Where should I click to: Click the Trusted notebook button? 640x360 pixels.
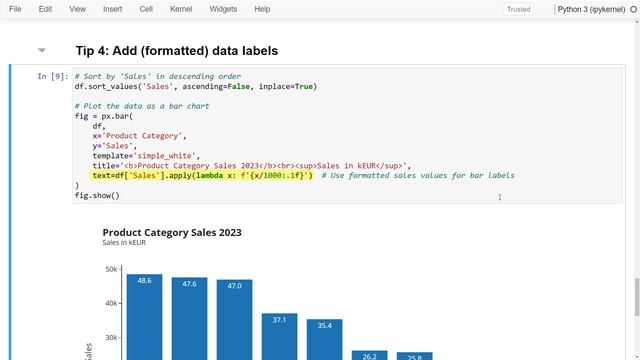coord(518,9)
